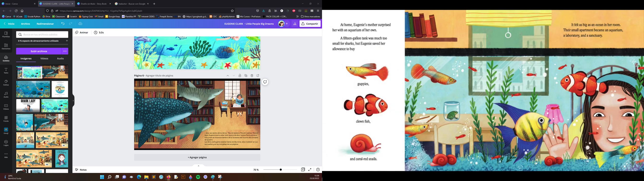
Task: Click the 5.0s page duration button
Action: 99,33
